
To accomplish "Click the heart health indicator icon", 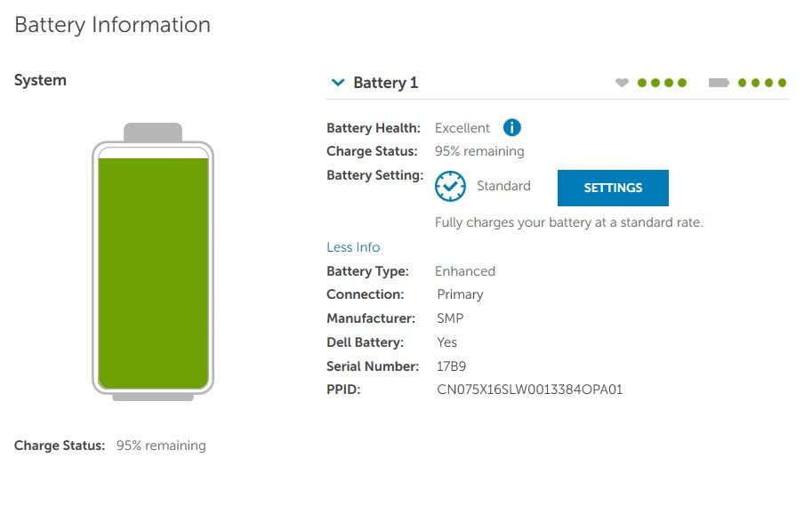I will pos(622,83).
